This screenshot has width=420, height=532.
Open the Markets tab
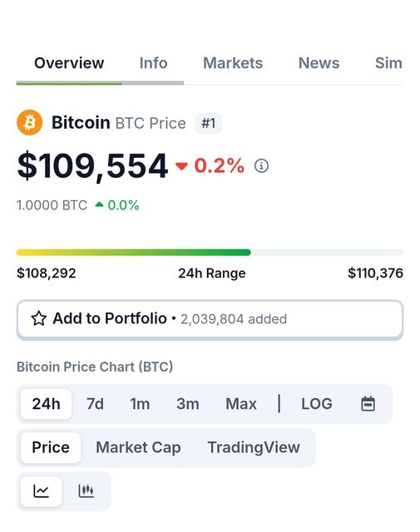point(233,63)
